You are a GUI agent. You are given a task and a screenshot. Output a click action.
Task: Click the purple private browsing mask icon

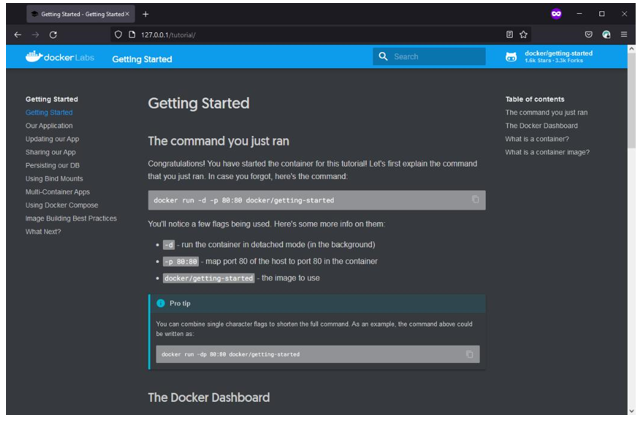(x=556, y=14)
